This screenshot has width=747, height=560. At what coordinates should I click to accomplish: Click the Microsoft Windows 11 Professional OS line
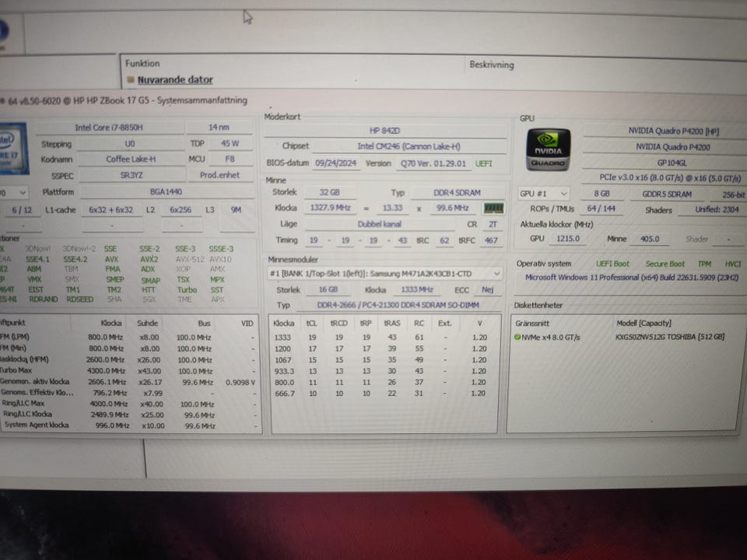click(x=631, y=277)
